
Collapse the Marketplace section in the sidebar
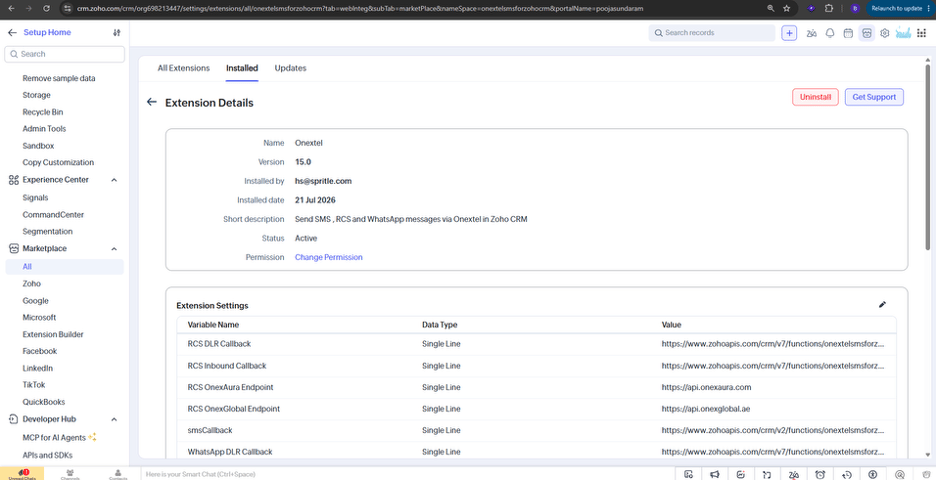pyautogui.click(x=114, y=248)
